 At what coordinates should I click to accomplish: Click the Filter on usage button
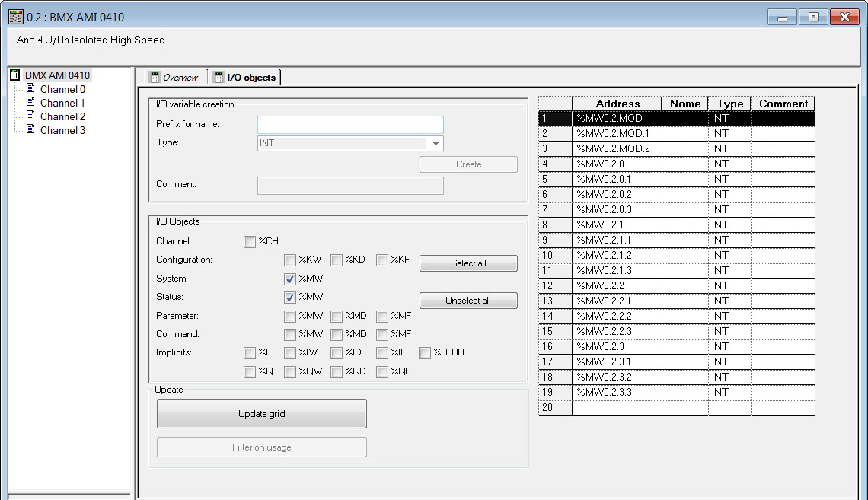pyautogui.click(x=262, y=447)
